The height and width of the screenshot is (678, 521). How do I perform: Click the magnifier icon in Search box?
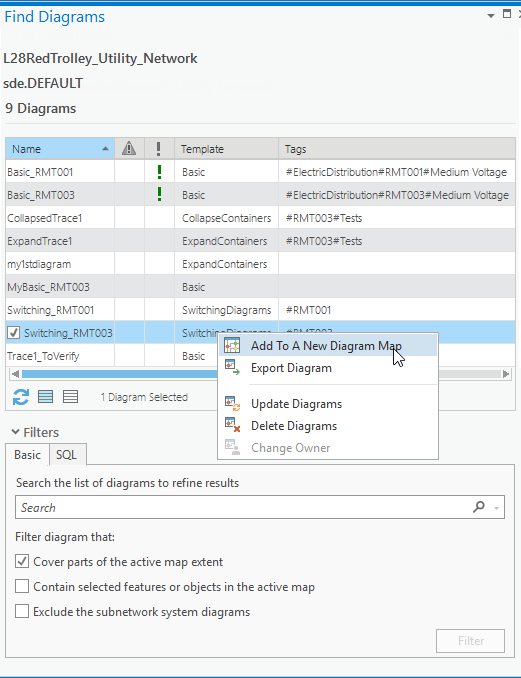479,507
